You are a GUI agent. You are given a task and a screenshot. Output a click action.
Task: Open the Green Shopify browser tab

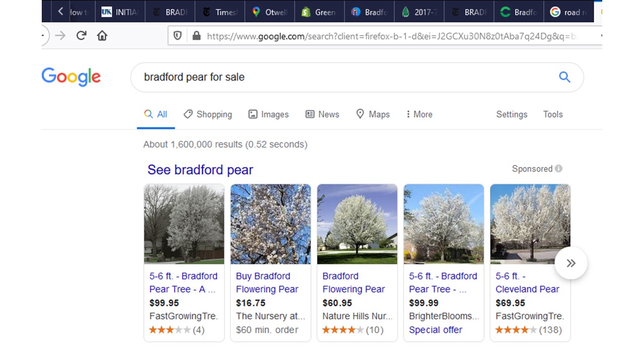[x=319, y=11]
